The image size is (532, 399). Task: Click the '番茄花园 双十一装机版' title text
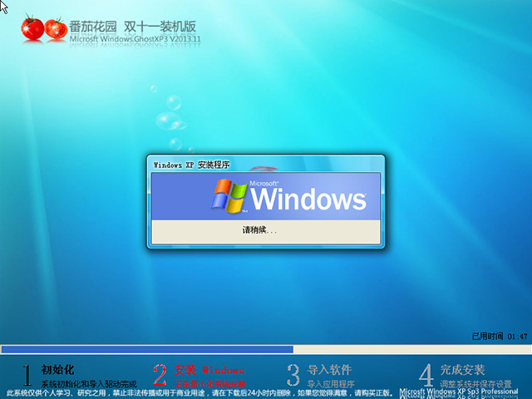[133, 27]
